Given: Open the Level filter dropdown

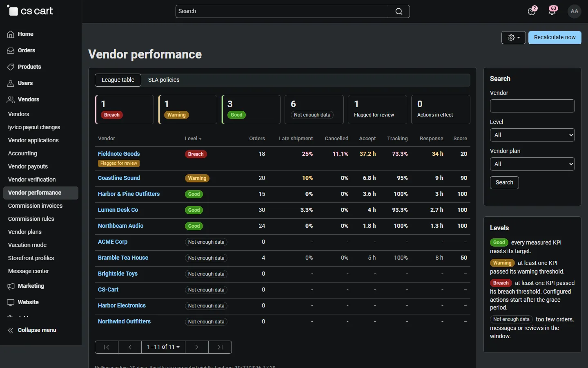Looking at the screenshot, I should point(532,135).
